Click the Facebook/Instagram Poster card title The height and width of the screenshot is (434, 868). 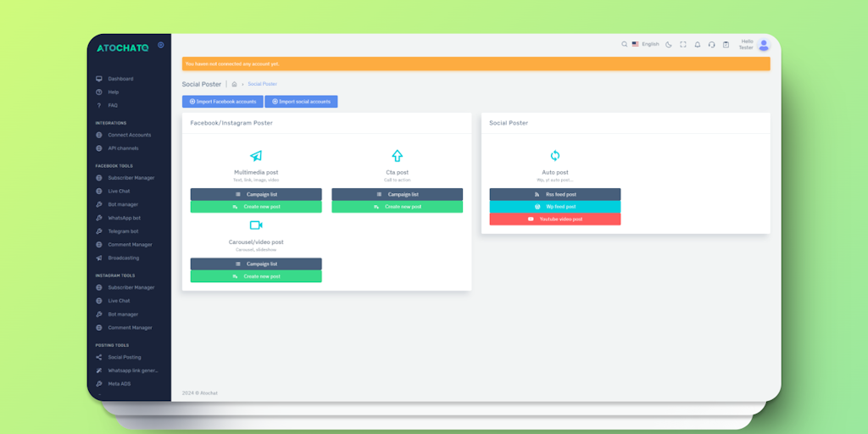click(231, 123)
